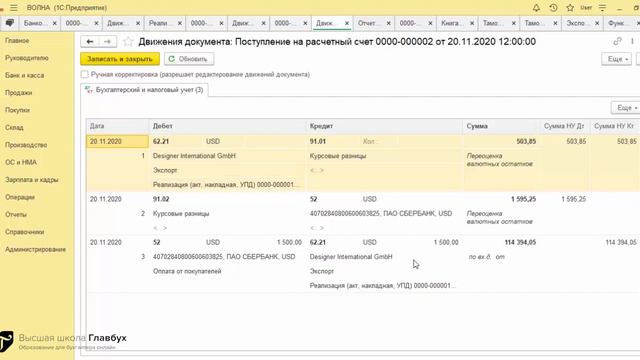Select amount 1 595,25 in Сумма column
Image resolution: width=640 pixels, height=360 pixels.
(x=523, y=199)
